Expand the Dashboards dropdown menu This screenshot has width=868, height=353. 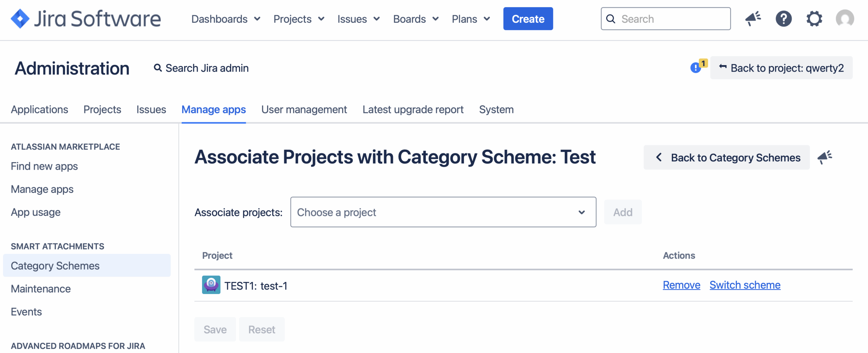tap(226, 19)
